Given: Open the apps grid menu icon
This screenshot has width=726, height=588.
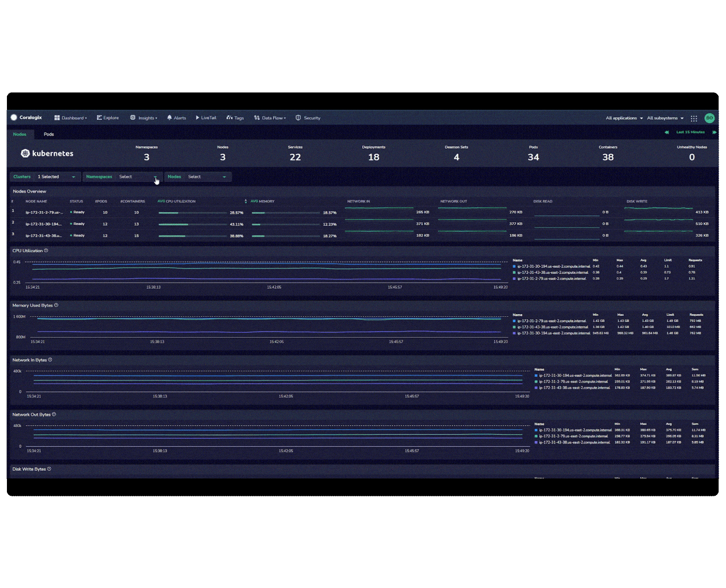Looking at the screenshot, I should [x=694, y=118].
